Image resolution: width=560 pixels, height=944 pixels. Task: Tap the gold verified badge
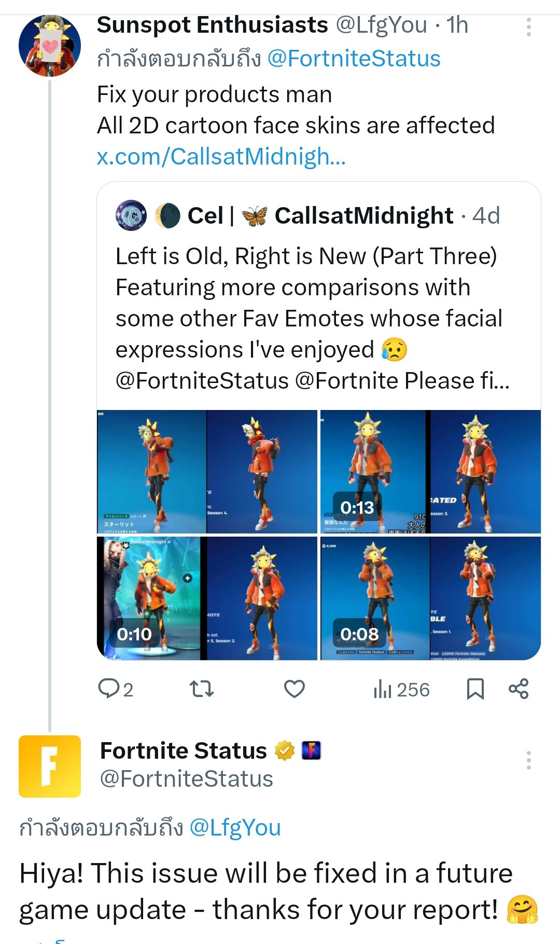pyautogui.click(x=285, y=751)
